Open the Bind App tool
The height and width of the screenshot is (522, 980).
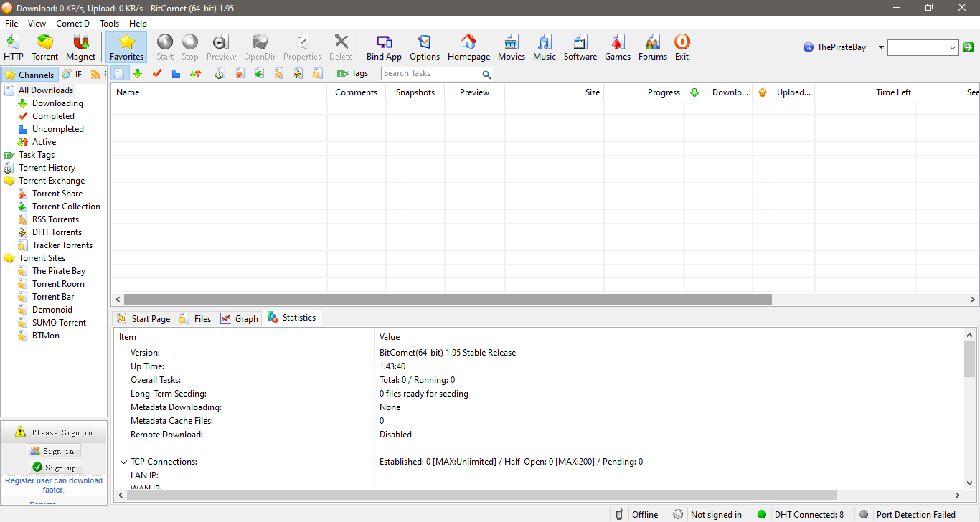pos(384,47)
